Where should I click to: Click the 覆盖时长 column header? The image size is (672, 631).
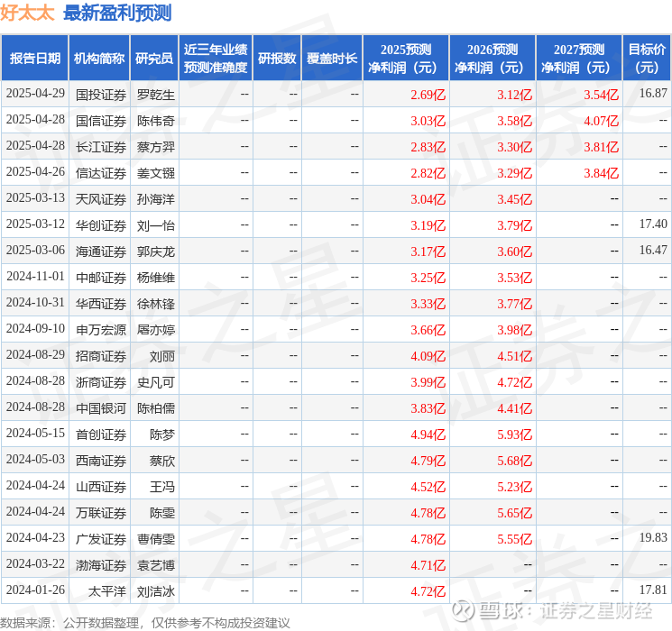point(332,59)
